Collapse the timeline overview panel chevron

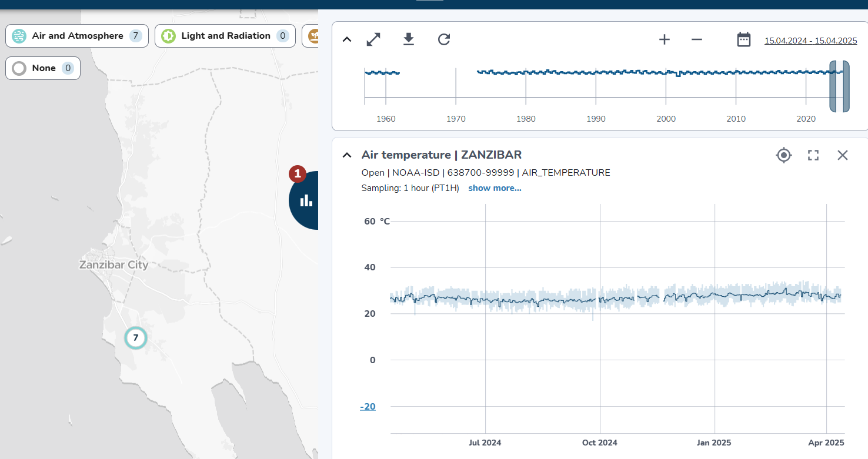coord(347,39)
